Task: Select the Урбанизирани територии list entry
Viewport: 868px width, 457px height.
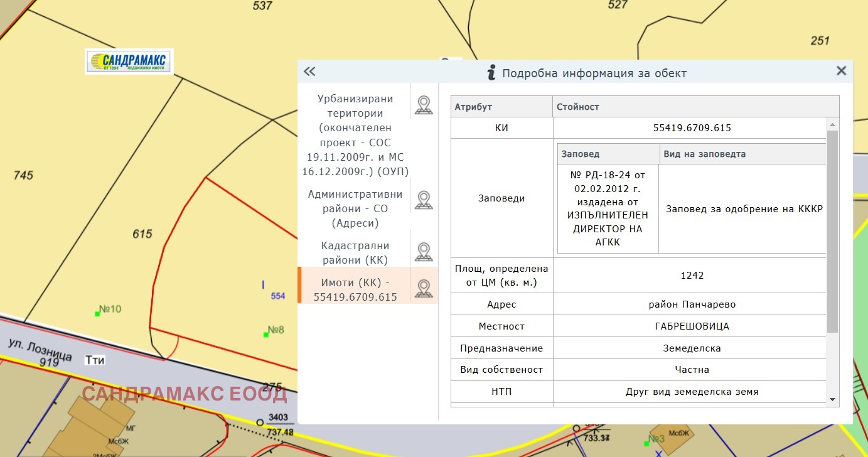Action: [355, 135]
